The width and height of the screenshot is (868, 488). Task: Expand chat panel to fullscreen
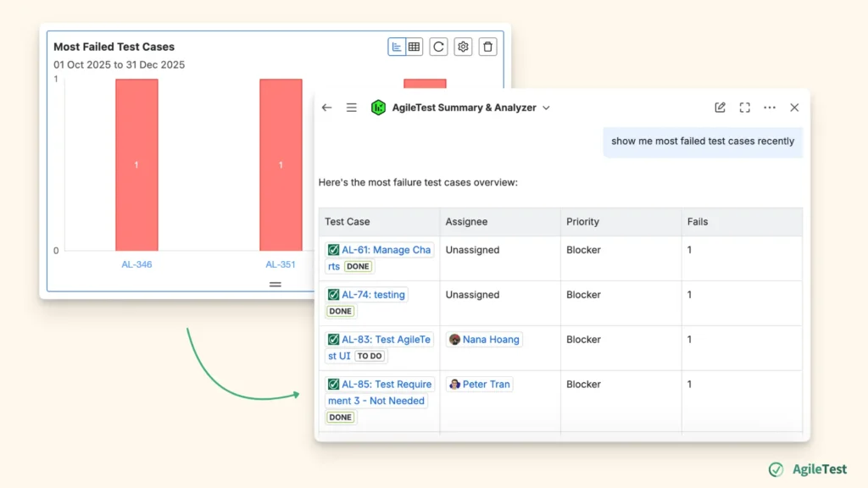click(744, 108)
